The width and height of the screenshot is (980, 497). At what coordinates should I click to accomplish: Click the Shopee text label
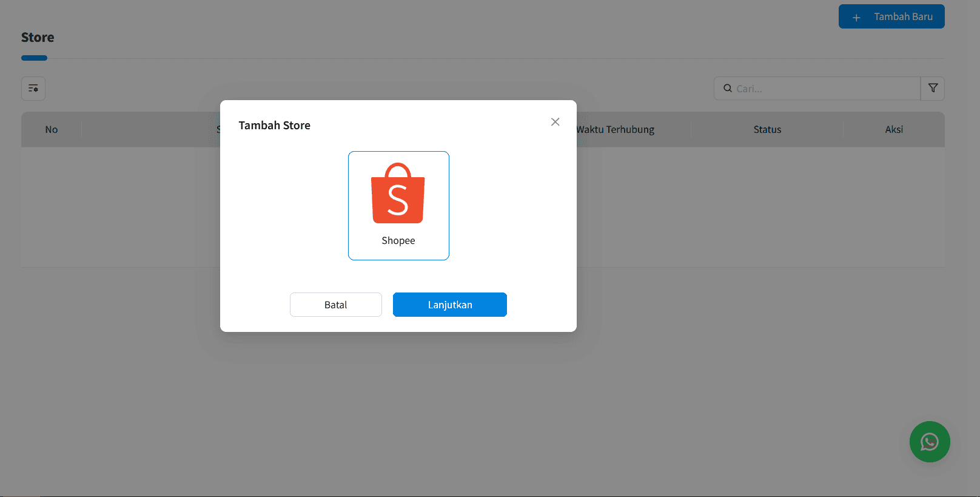[x=398, y=241]
